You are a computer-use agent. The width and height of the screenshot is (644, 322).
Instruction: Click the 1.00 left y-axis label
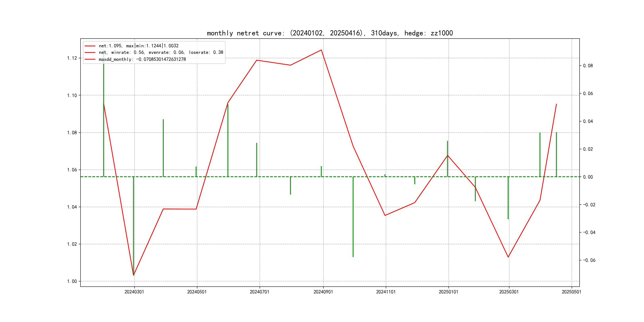[x=72, y=281]
